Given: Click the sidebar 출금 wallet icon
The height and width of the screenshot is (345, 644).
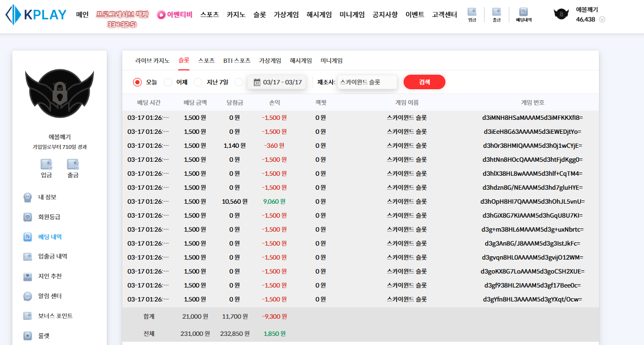Looking at the screenshot, I should pos(72,164).
